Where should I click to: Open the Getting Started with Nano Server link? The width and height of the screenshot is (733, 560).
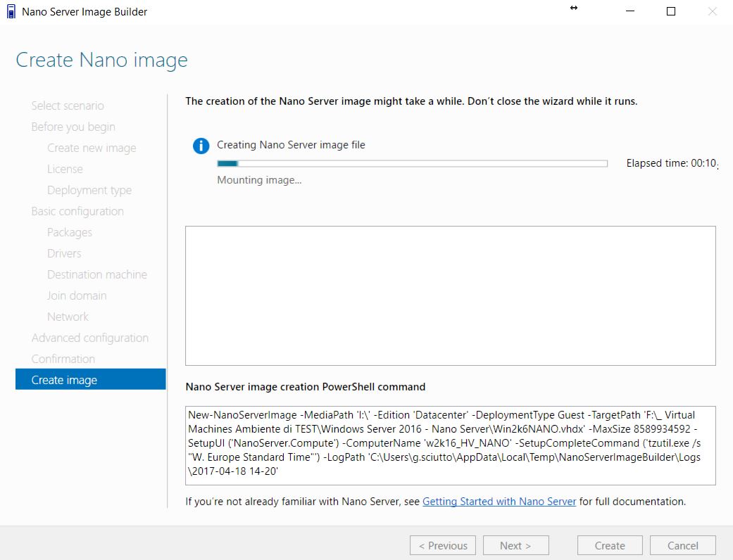click(x=499, y=502)
